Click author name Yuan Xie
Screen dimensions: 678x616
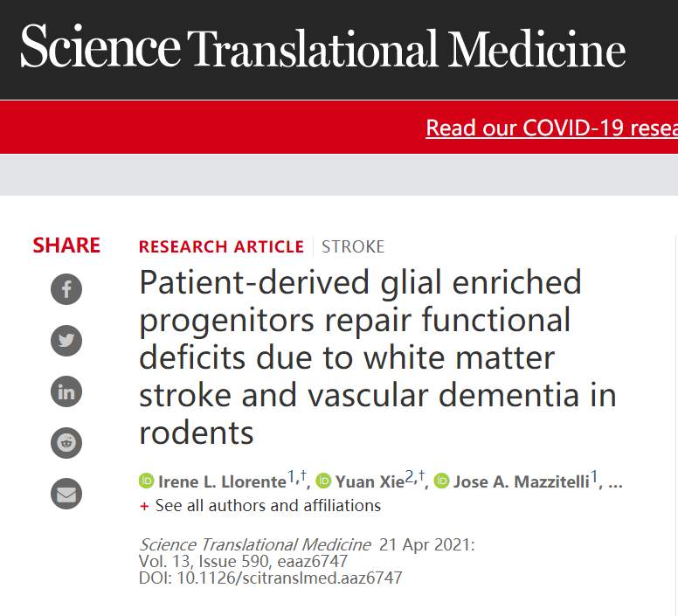[369, 481]
